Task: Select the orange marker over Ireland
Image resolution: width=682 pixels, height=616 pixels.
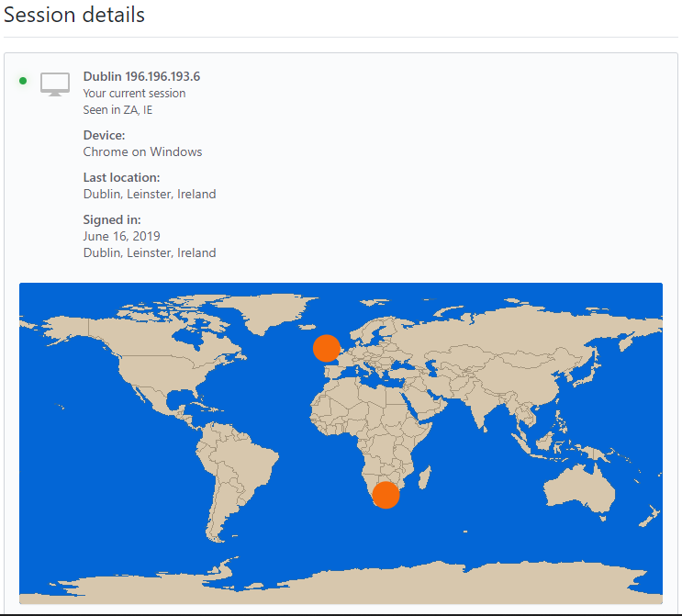Action: tap(327, 349)
